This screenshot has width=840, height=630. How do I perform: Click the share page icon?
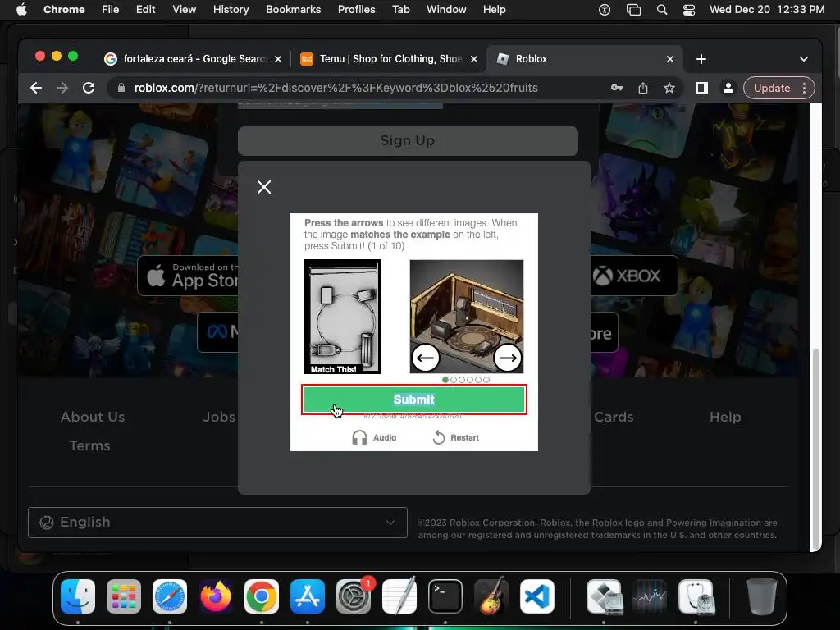(x=643, y=88)
